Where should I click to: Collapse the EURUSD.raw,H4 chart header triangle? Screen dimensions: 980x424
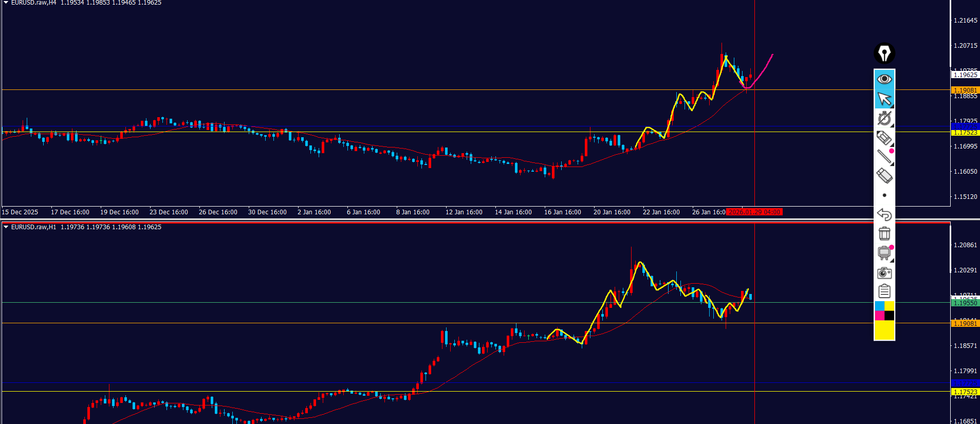pyautogui.click(x=6, y=3)
